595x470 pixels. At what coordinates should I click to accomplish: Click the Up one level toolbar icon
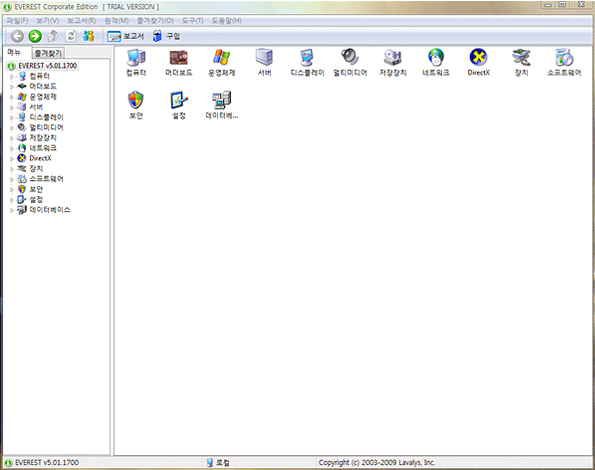point(53,36)
